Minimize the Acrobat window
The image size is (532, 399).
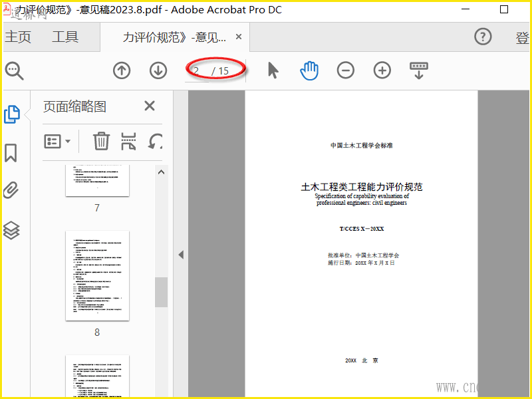point(466,9)
